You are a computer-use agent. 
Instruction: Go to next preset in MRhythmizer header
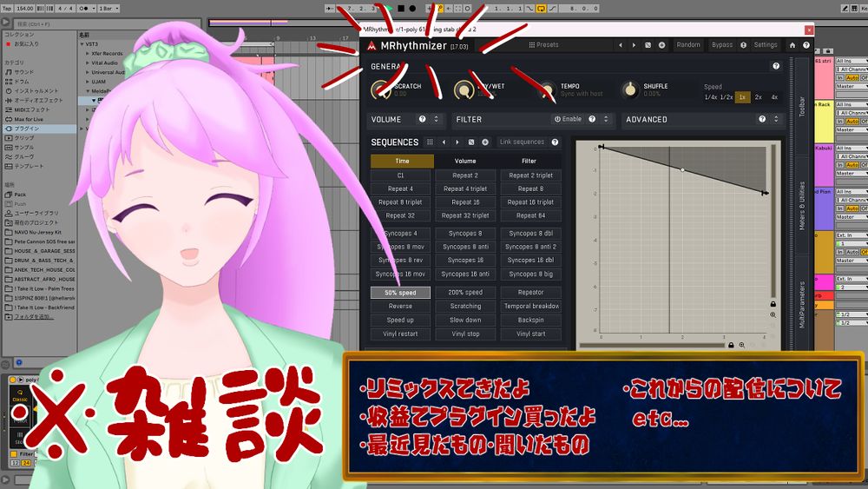tap(634, 45)
